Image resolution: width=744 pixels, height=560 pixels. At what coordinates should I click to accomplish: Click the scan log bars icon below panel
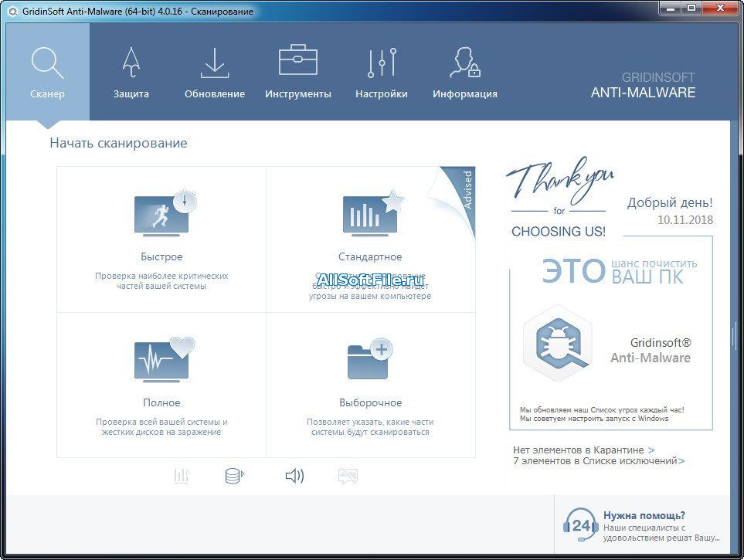182,476
